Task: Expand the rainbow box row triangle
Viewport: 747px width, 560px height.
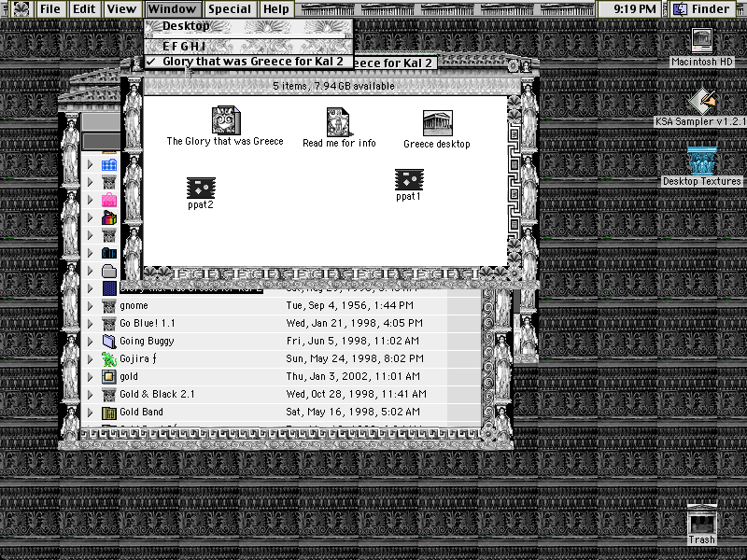Action: 90,217
